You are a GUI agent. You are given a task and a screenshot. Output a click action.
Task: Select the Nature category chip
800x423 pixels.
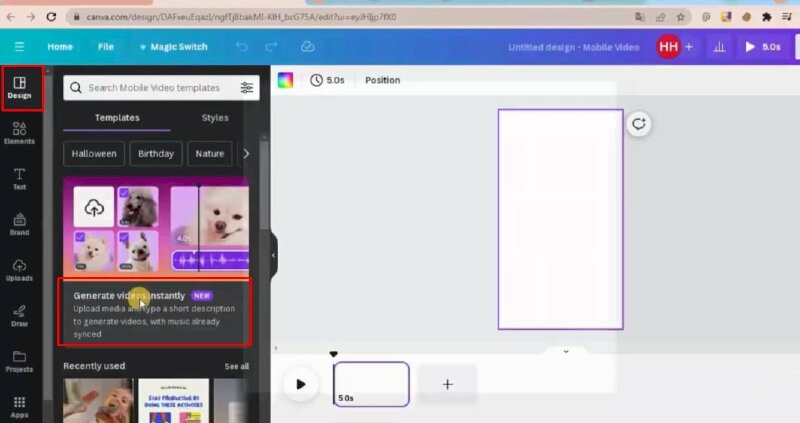(x=210, y=154)
